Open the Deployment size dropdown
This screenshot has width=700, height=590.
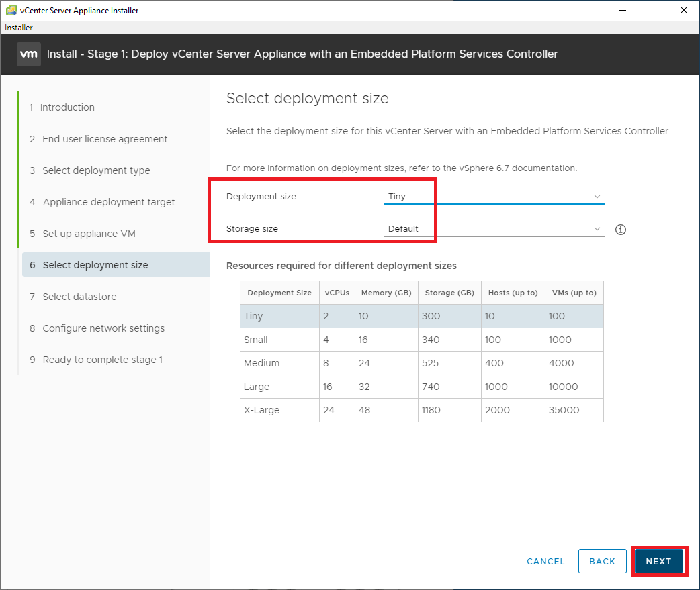(x=494, y=197)
